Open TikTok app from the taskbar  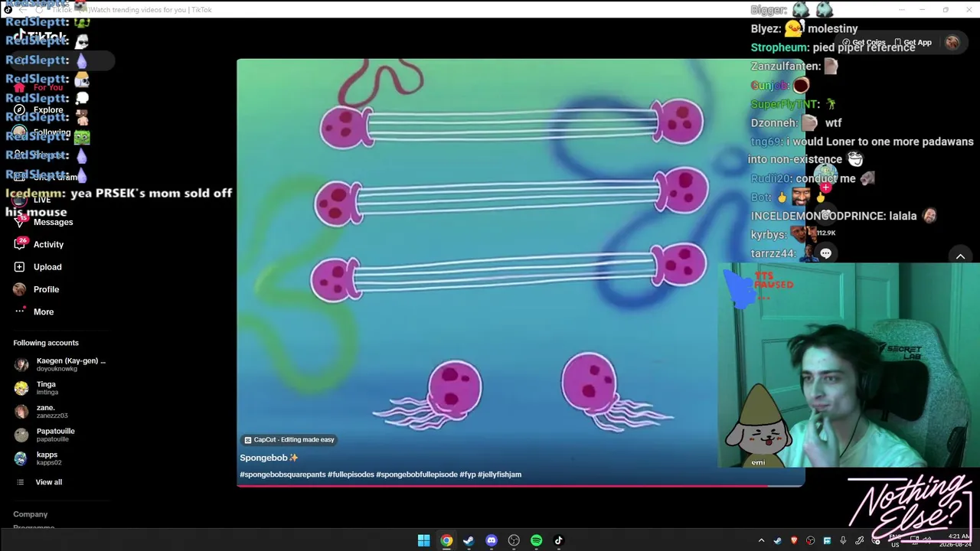point(559,540)
